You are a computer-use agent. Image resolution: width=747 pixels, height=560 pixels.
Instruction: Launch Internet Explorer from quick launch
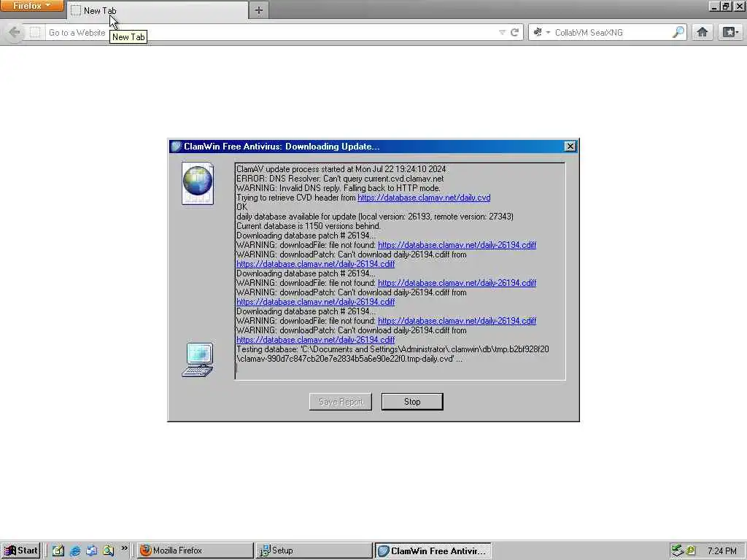click(x=75, y=551)
